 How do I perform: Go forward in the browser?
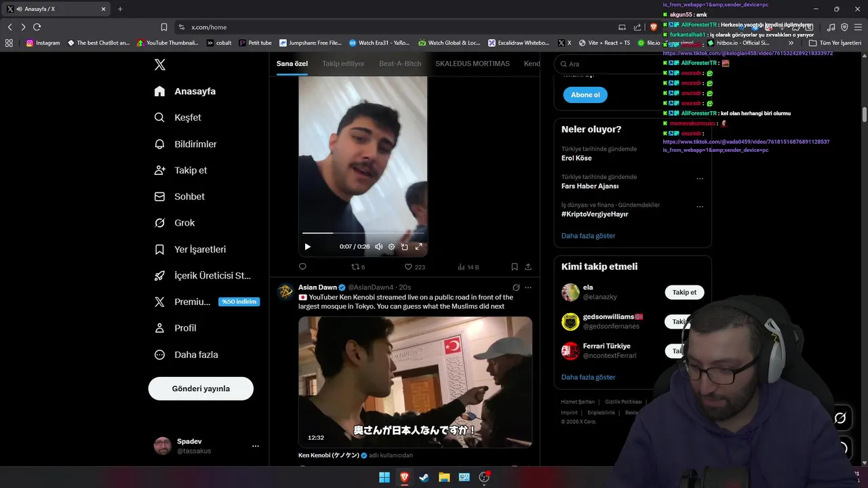pos(23,27)
